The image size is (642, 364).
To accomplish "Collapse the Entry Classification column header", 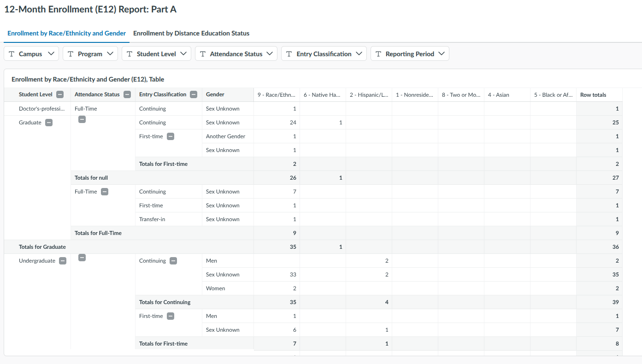I will tap(194, 94).
